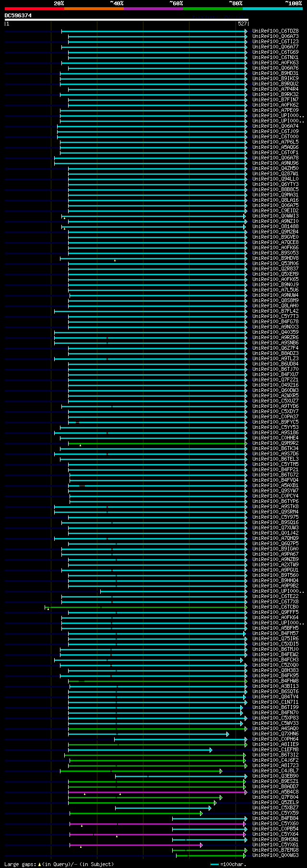Image resolution: width=307 pixels, height=868 pixels.
Task: Click UniRef100_B4FHW8 label
Action: pyautogui.click(x=275, y=681)
